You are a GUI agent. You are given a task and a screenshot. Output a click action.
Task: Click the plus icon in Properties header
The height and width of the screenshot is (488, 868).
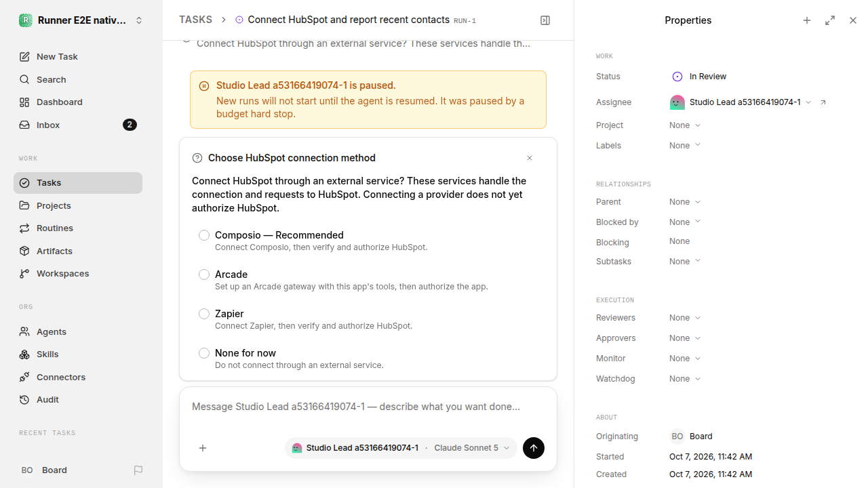coord(807,20)
